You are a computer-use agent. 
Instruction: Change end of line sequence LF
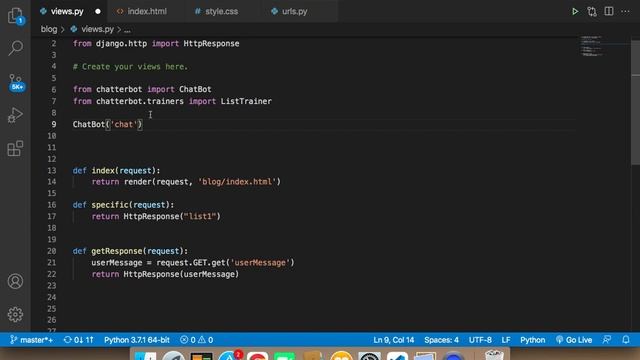point(506,340)
